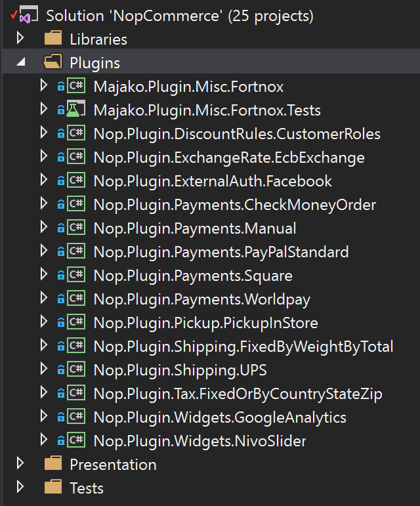Expand the Presentation folder arrow
420x506 pixels.
[20, 464]
